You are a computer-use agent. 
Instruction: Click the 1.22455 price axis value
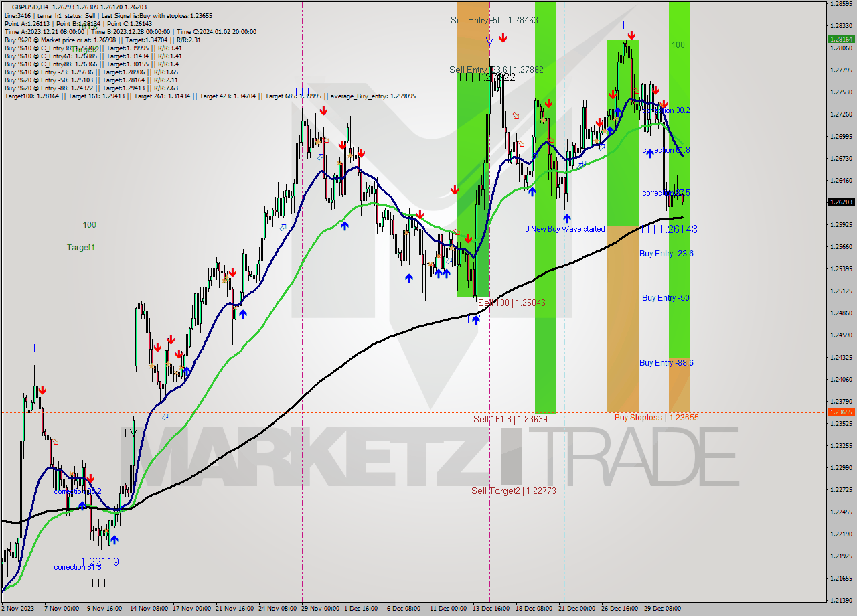click(x=841, y=512)
